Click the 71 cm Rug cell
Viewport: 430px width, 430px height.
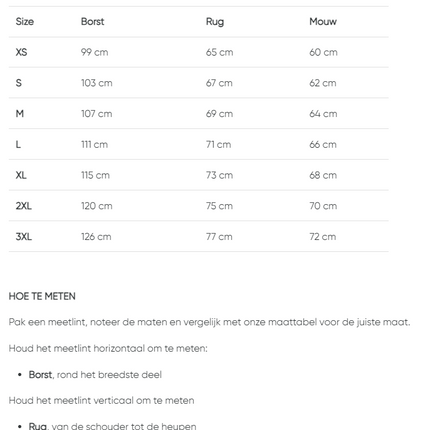coord(218,144)
